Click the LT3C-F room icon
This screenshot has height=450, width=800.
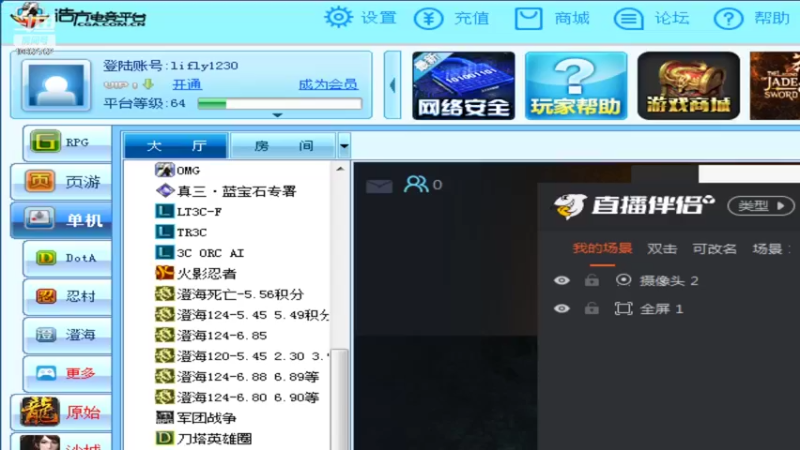click(164, 211)
